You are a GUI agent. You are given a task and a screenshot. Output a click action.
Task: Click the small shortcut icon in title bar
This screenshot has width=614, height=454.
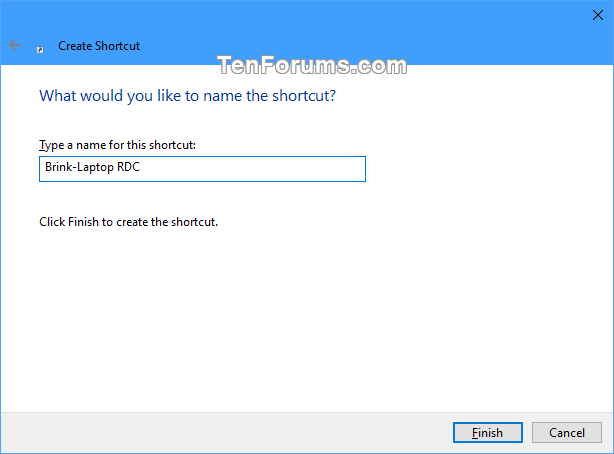[40, 49]
